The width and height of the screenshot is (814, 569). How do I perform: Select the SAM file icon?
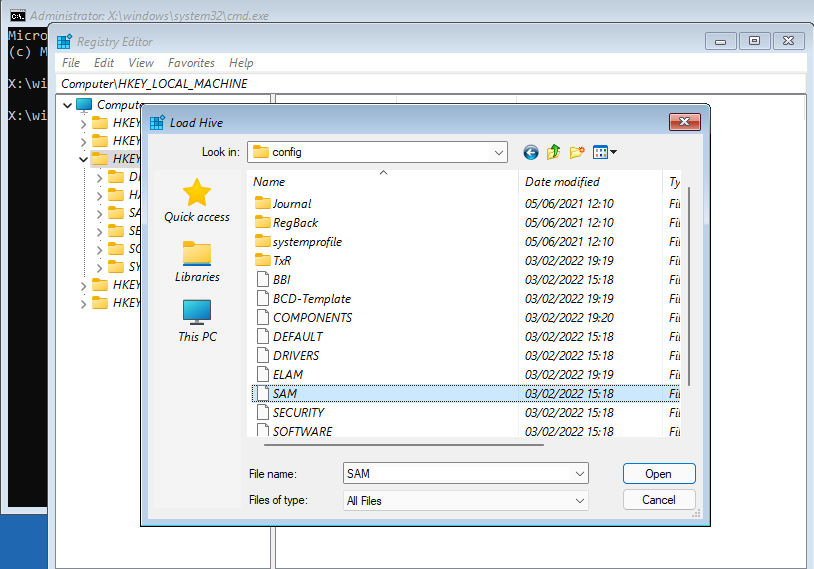pyautogui.click(x=263, y=393)
